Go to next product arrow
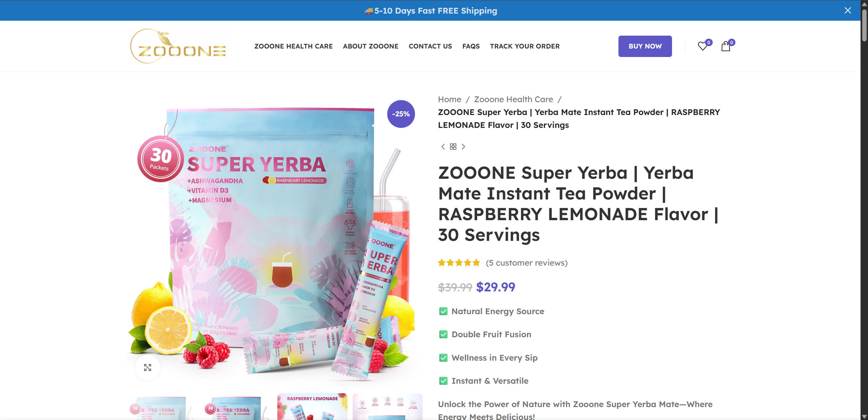The height and width of the screenshot is (420, 868). [x=463, y=147]
